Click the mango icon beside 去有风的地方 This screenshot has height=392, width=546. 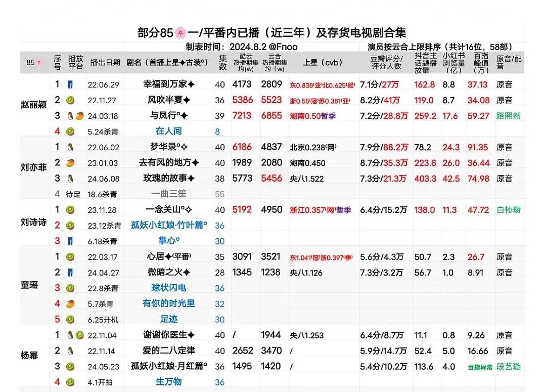click(70, 162)
